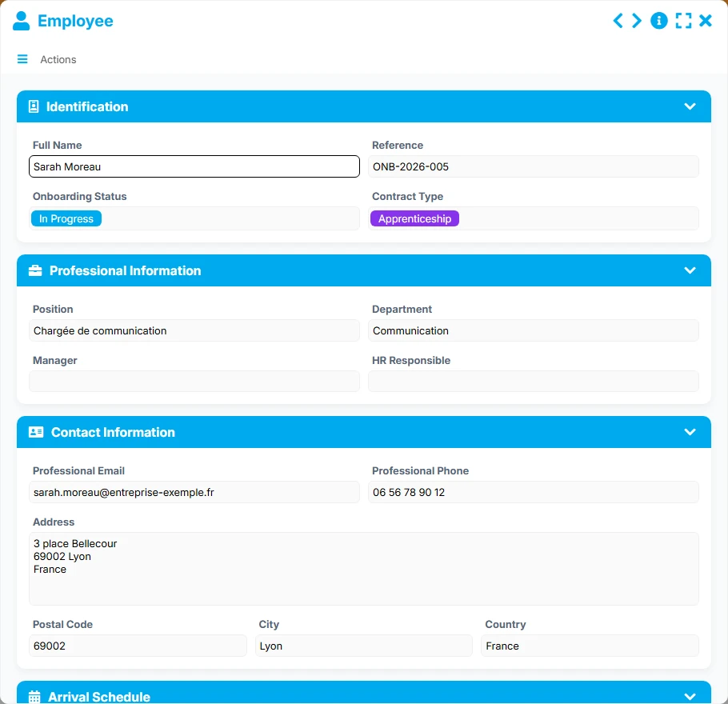Click the empty Manager field
The image size is (728, 704).
[x=194, y=381]
